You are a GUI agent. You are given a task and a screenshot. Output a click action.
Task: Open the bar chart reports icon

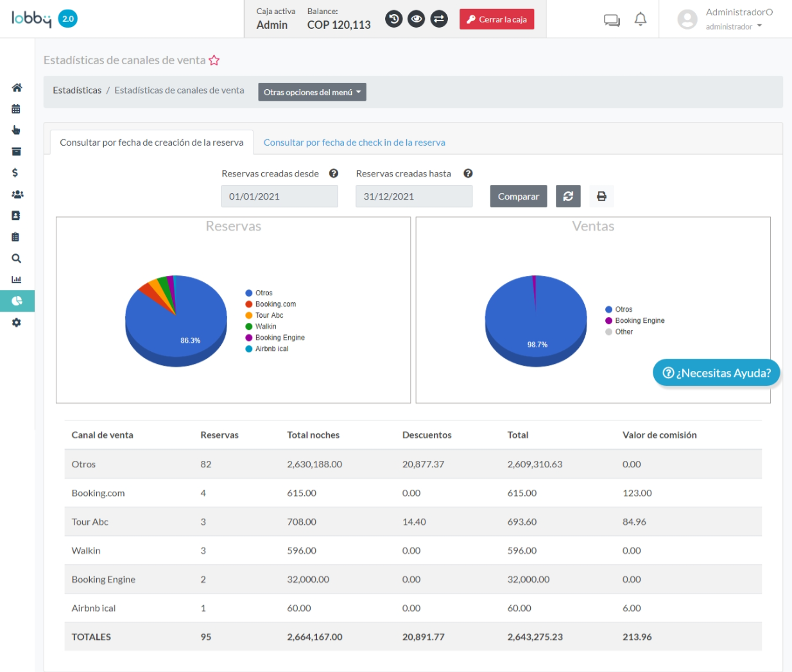[16, 280]
